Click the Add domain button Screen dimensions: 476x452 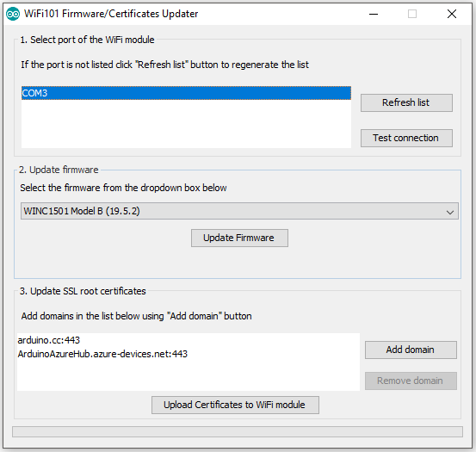[x=411, y=350]
